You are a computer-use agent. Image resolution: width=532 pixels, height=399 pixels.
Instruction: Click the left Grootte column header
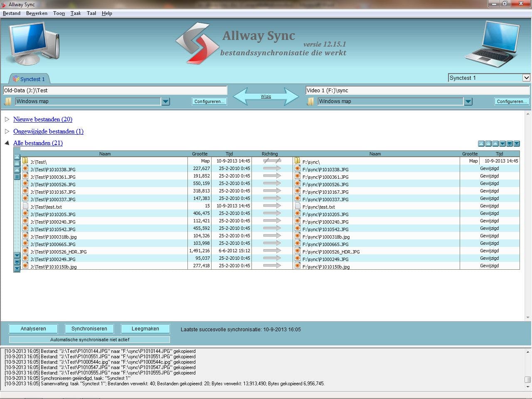coord(200,154)
